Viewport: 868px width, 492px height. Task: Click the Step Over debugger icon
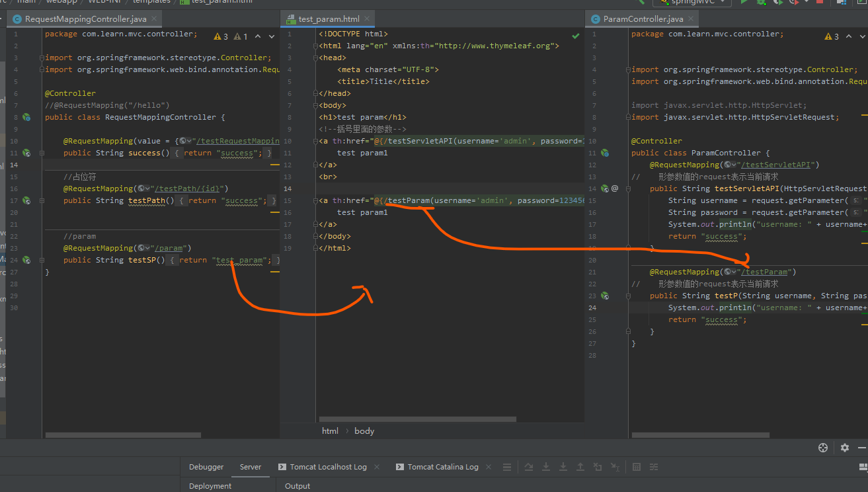tap(529, 467)
